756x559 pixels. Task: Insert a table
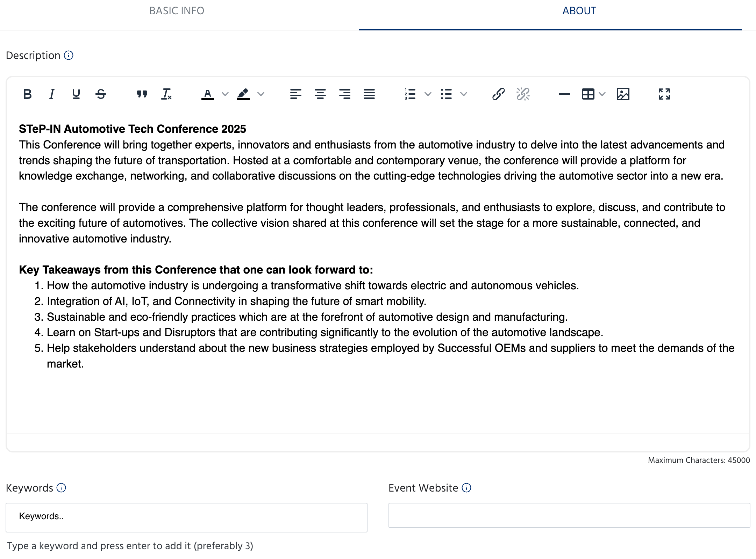[588, 94]
